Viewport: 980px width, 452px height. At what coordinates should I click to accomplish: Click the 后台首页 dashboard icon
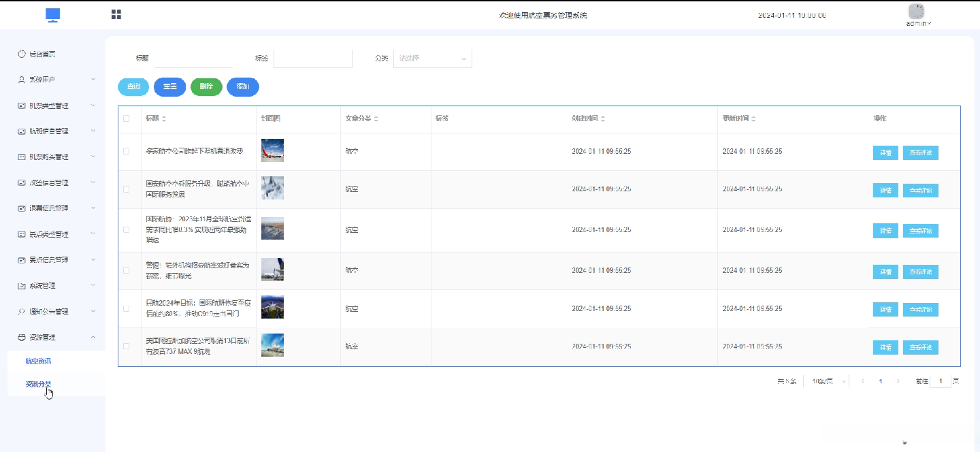(x=22, y=54)
